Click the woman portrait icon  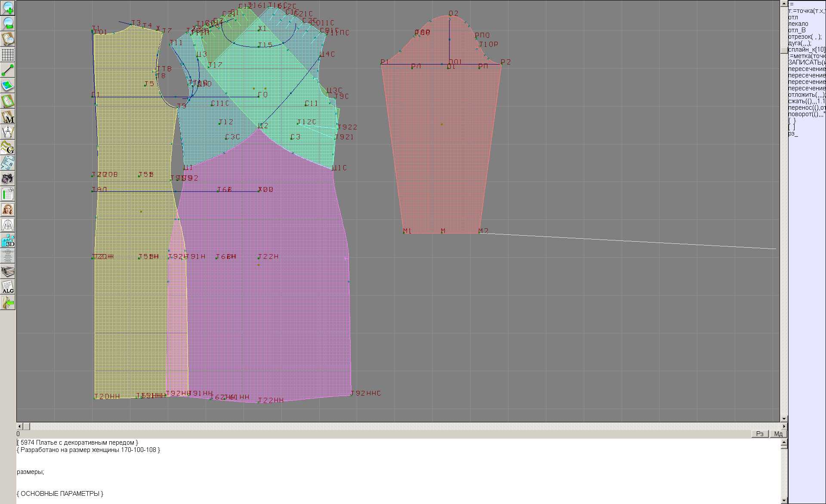click(8, 209)
